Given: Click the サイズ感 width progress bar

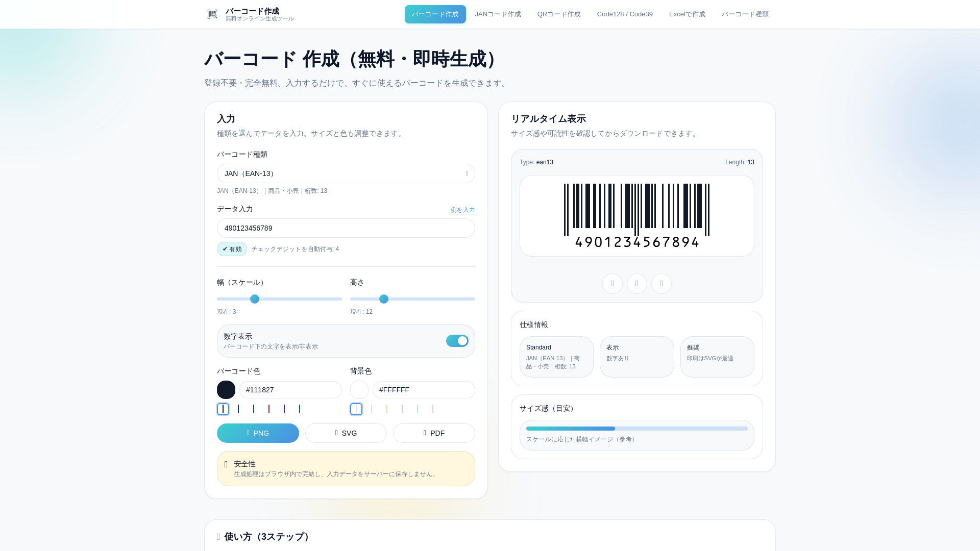Looking at the screenshot, I should [636, 429].
